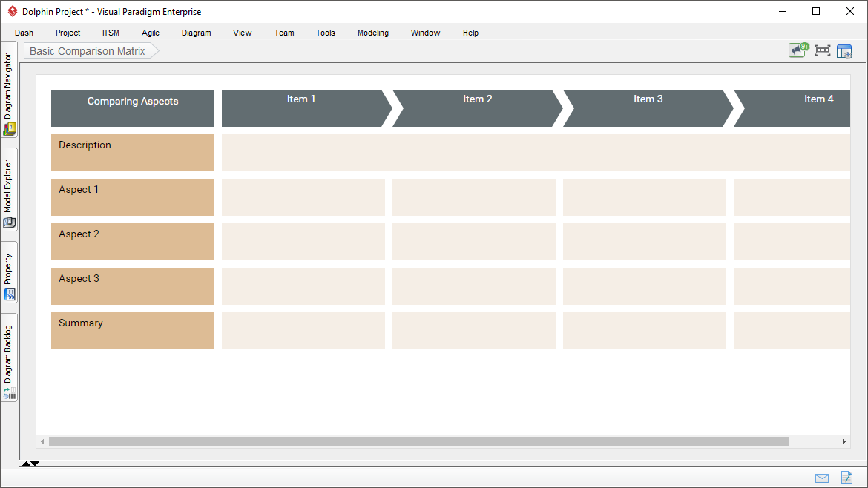
Task: Open the Model Explorer side tab
Action: 9,189
